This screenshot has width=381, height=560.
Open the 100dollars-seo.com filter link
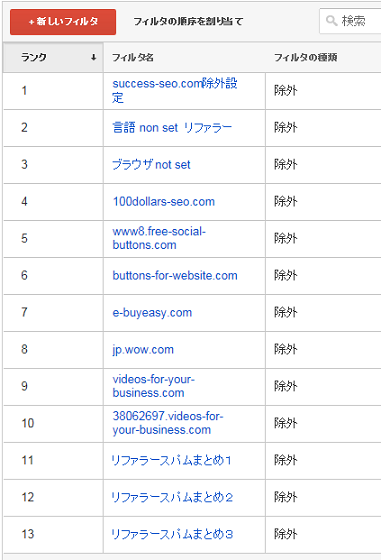pyautogui.click(x=164, y=201)
